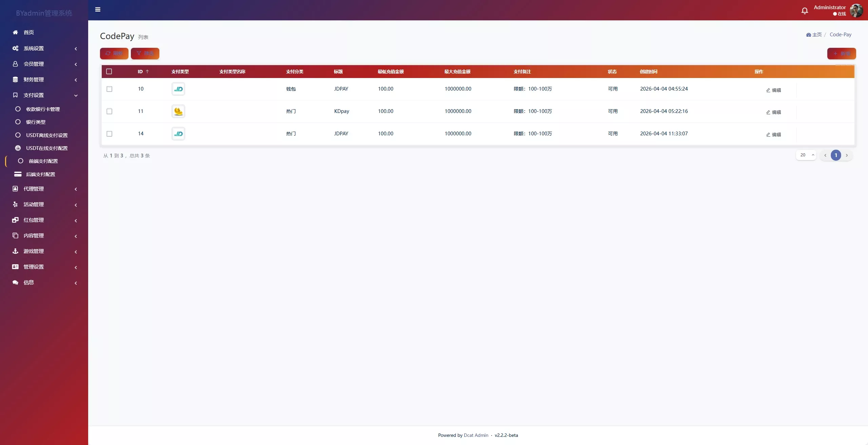Click the 刷新 refresh button
This screenshot has width=868, height=445.
click(114, 53)
